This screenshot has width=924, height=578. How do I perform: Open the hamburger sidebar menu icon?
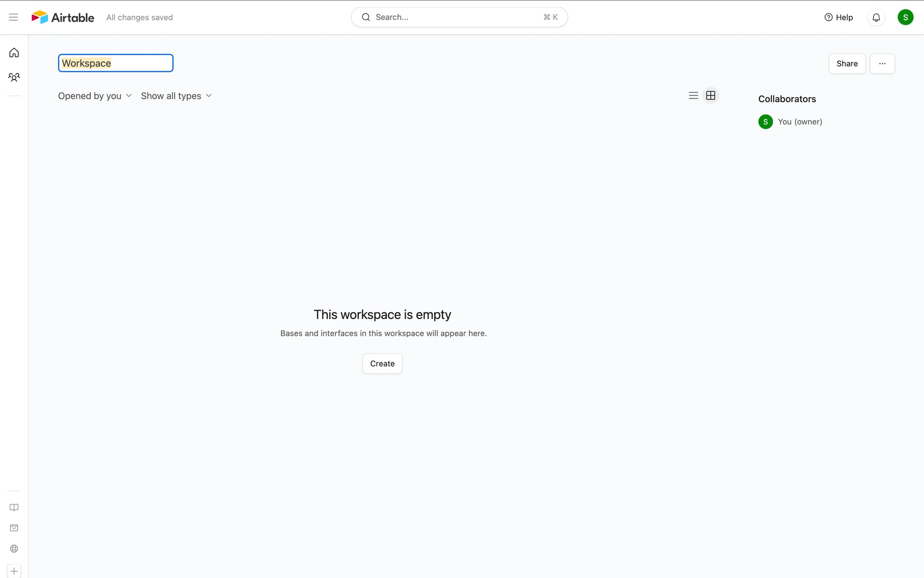[x=13, y=17]
